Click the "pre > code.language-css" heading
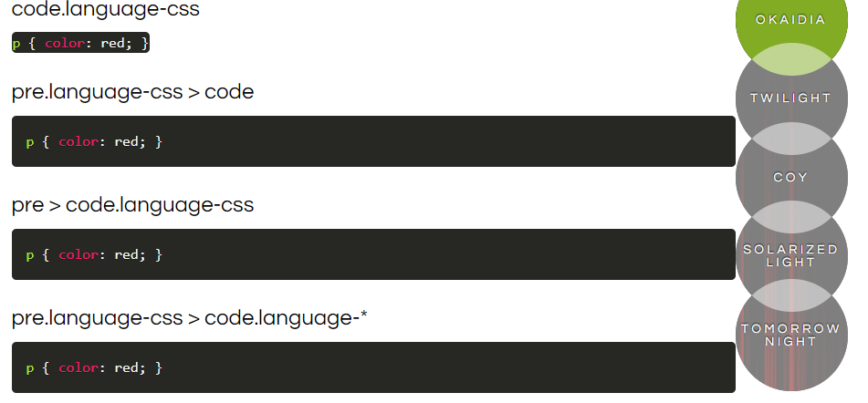 click(x=132, y=205)
